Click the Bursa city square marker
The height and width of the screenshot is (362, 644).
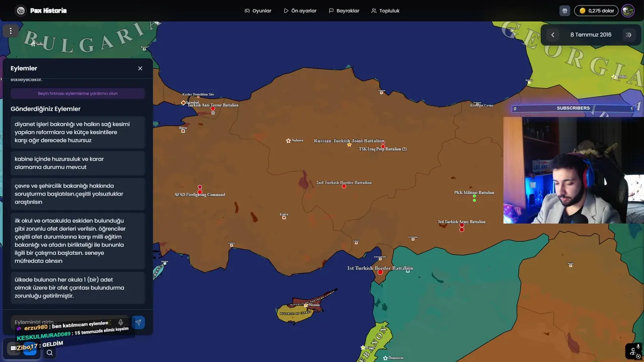[x=183, y=131]
